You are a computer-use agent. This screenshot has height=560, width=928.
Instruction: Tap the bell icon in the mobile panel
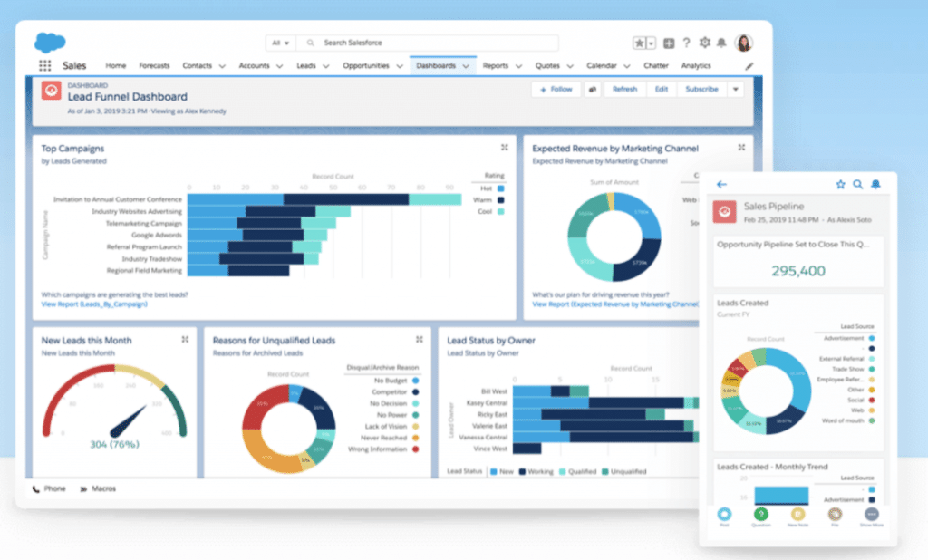coord(876,184)
